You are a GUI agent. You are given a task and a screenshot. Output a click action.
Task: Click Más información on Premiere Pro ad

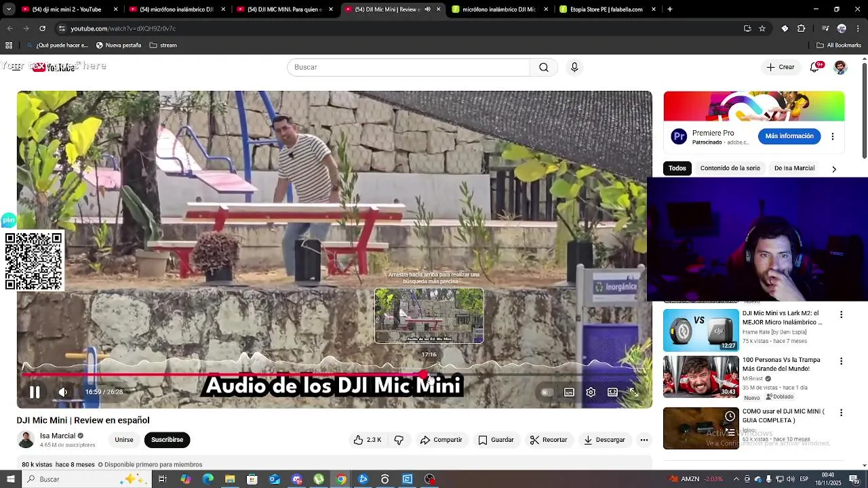pos(789,136)
